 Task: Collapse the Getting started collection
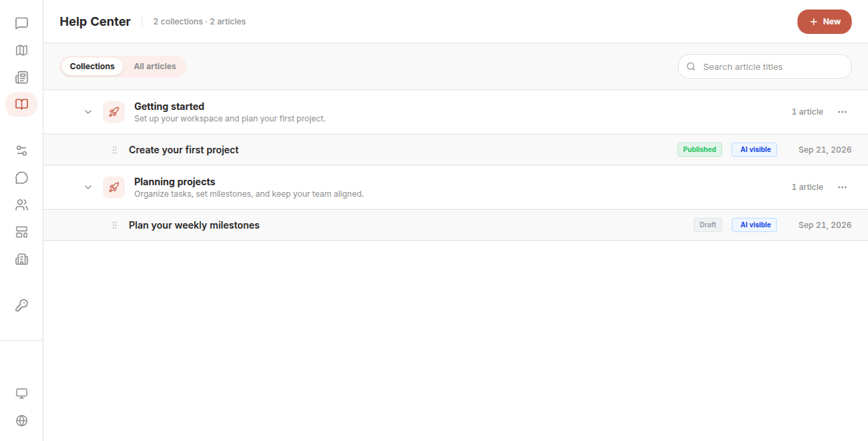click(88, 112)
